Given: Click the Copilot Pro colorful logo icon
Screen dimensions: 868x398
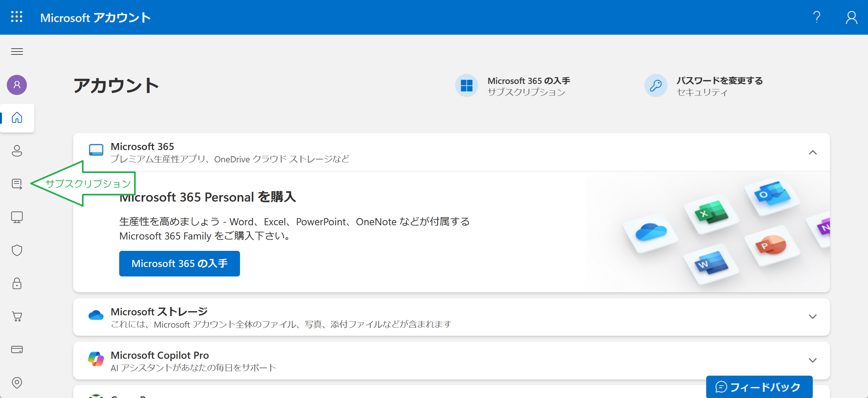Looking at the screenshot, I should (96, 358).
